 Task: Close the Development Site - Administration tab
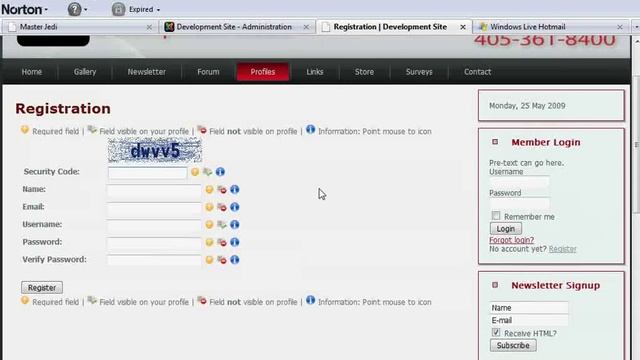point(306,27)
